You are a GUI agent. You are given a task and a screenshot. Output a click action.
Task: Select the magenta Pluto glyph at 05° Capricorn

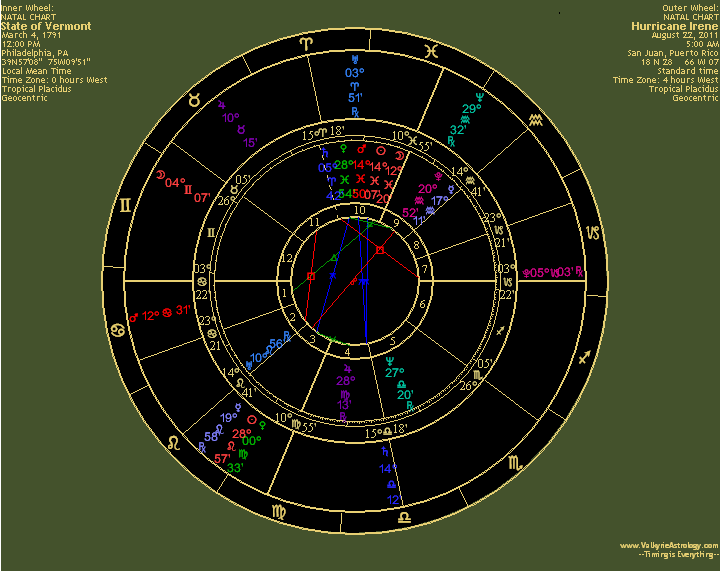(525, 271)
